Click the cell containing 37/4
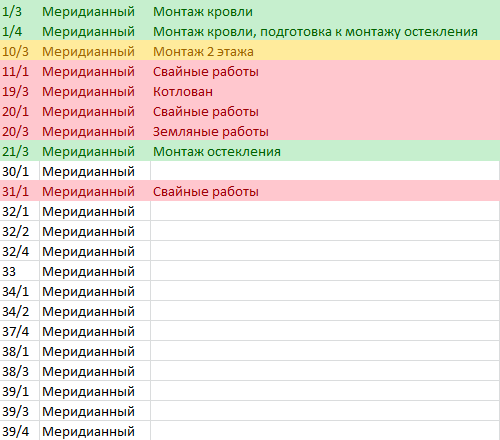Image resolution: width=500 pixels, height=440 pixels. (20, 331)
